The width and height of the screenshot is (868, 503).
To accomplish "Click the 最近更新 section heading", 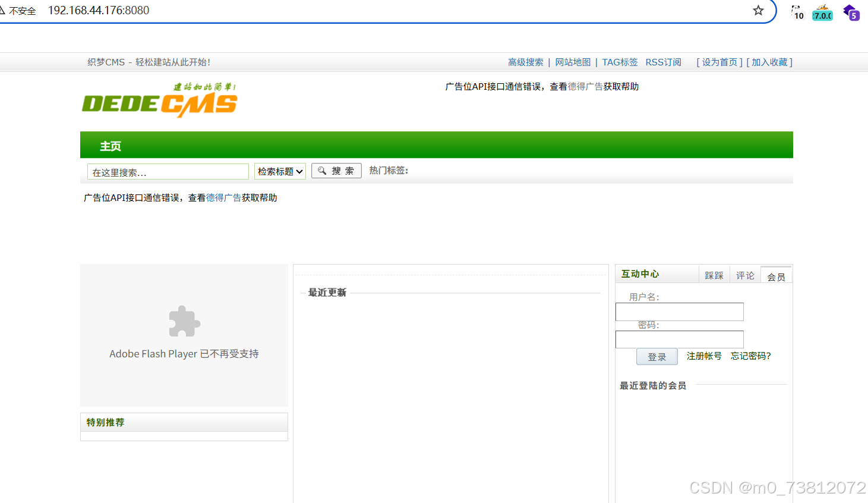I will [x=327, y=293].
